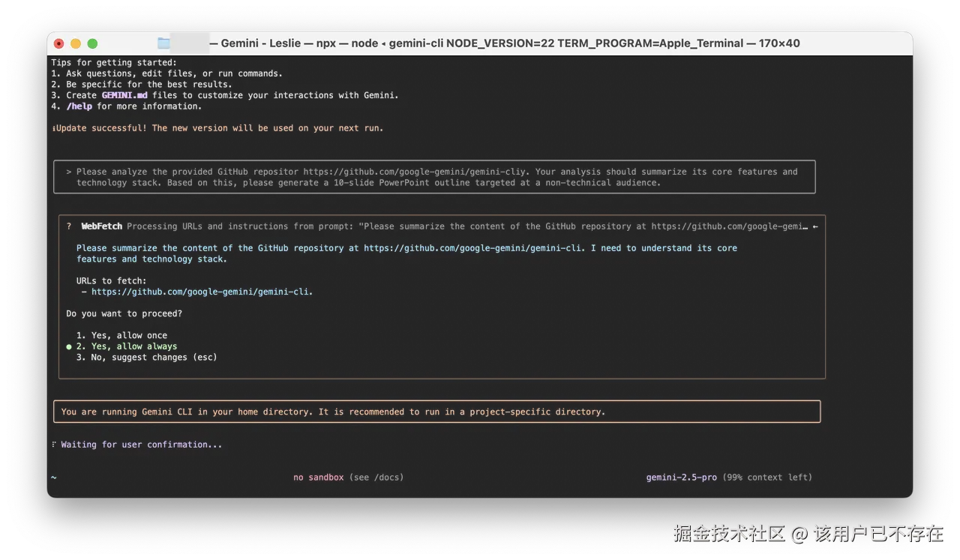Click the spinner icon before "Waiting for user confirmation"
The height and width of the screenshot is (560, 960).
click(x=54, y=445)
